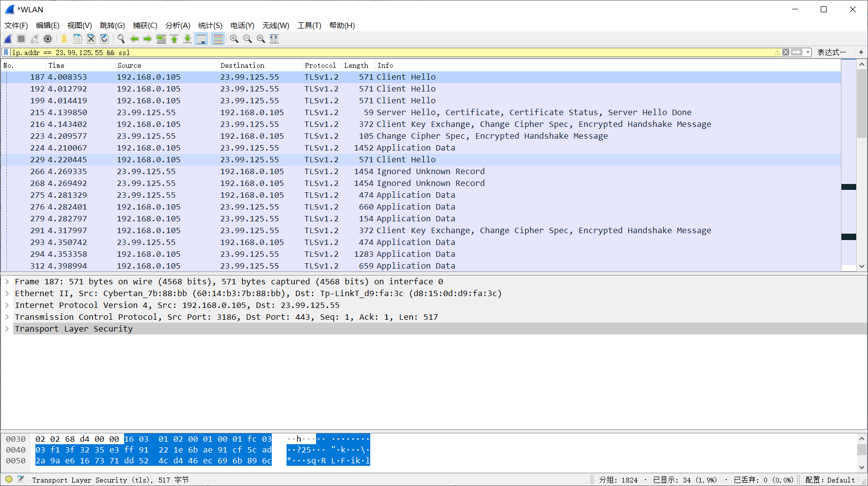The height and width of the screenshot is (486, 868).
Task: Open the 帮助(H) menu
Action: (342, 26)
